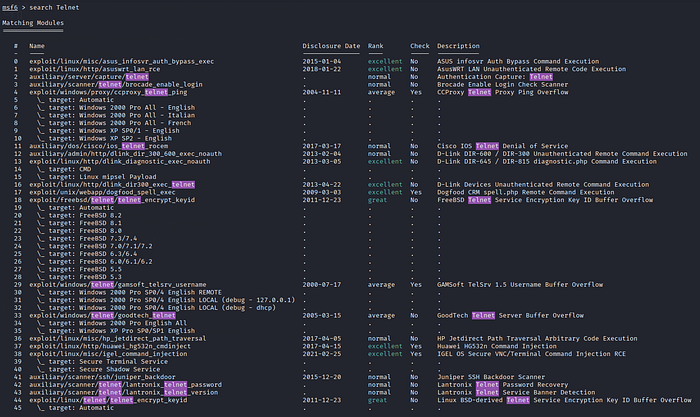Select auxiliary/scanner/ssh/juniper_backdoor module name
This screenshot has width=700, height=417.
(102, 377)
